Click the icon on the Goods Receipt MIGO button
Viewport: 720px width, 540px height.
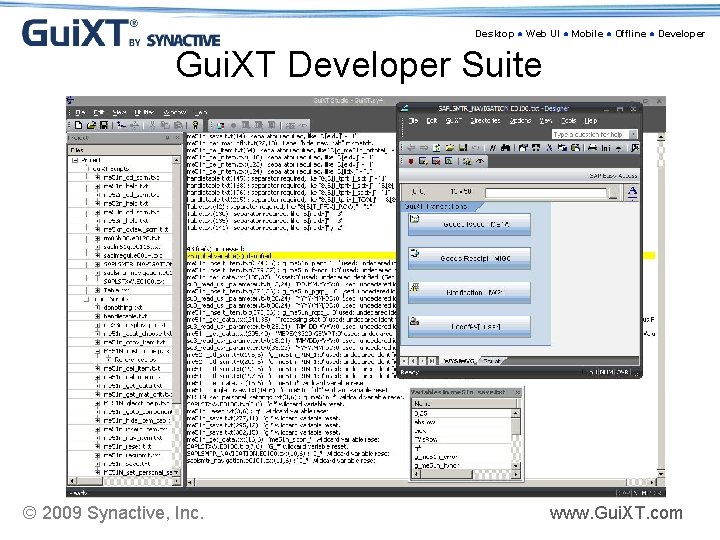[x=415, y=253]
